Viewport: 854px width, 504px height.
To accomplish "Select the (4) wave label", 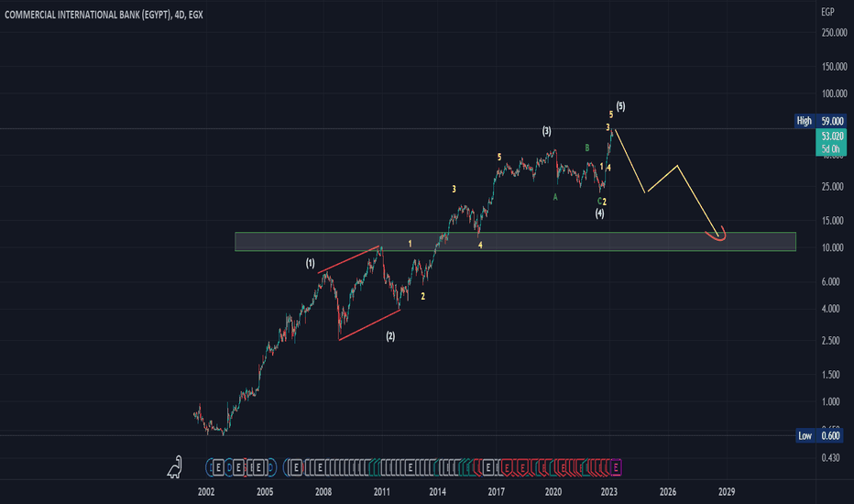I will tap(599, 214).
